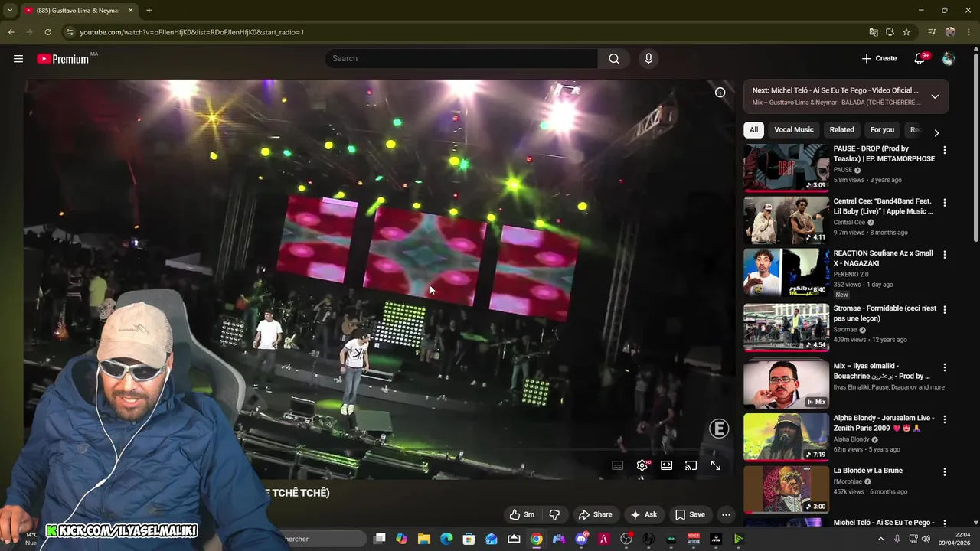The height and width of the screenshot is (551, 980).
Task: Click the search magnifier button
Action: tap(614, 59)
